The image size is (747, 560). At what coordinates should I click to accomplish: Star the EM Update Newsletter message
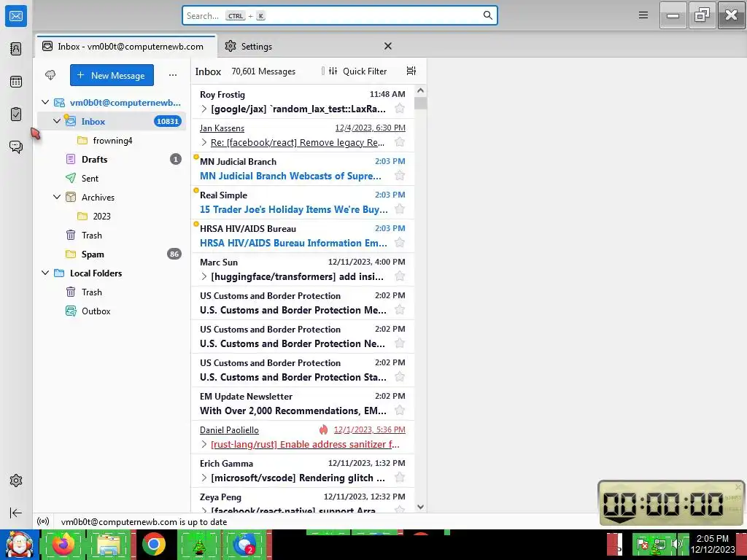[400, 411]
